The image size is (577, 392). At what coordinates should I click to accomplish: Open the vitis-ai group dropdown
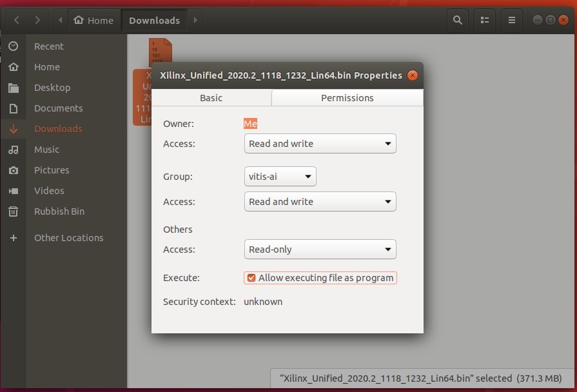coord(280,176)
